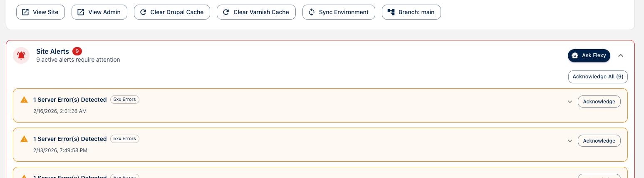Expand the 7:49:58 PM server error alert
The image size is (644, 178).
click(x=570, y=141)
